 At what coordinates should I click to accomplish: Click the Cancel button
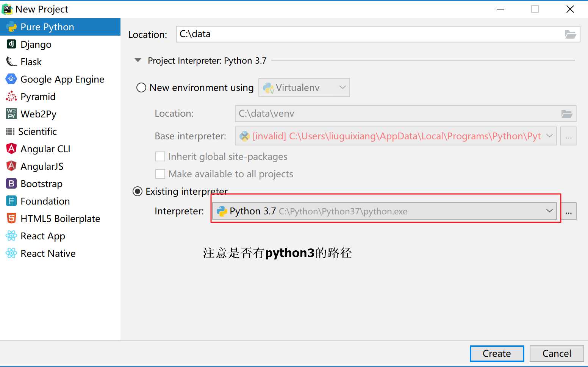557,353
